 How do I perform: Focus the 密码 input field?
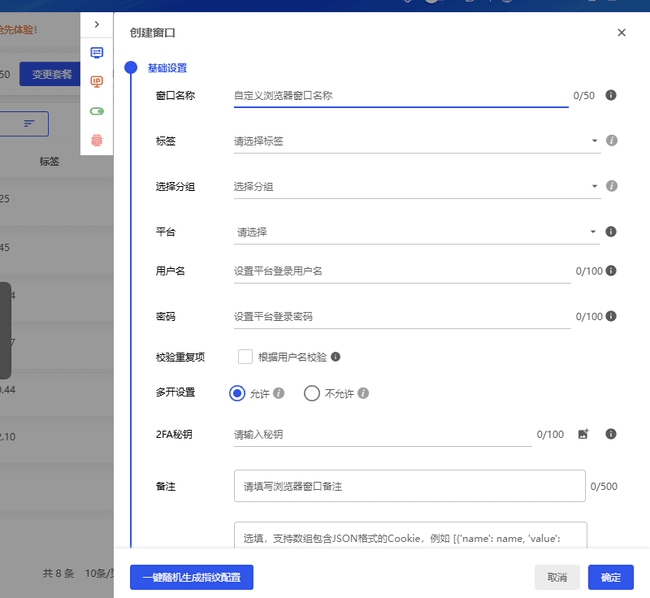point(402,317)
